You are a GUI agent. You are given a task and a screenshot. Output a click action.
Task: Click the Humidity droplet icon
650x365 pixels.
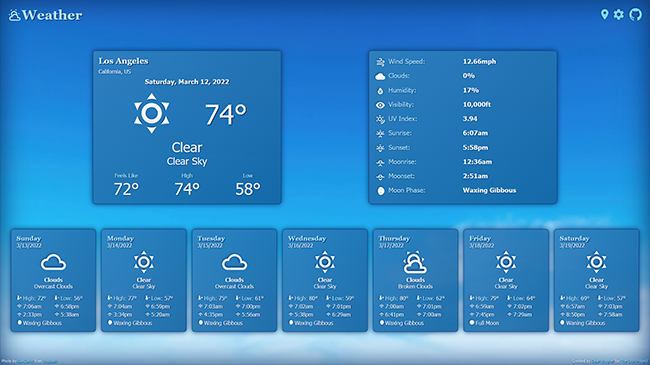(380, 91)
